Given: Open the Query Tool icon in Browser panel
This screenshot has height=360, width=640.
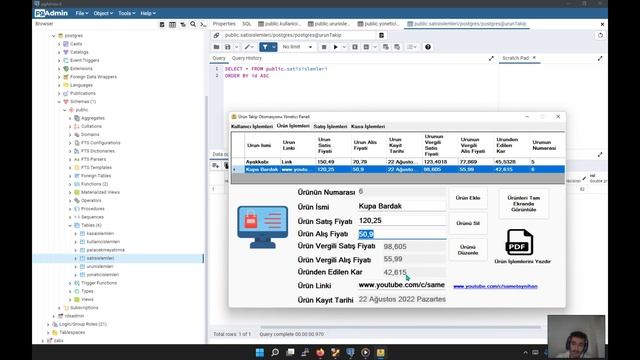Looking at the screenshot, I should (x=162, y=24).
